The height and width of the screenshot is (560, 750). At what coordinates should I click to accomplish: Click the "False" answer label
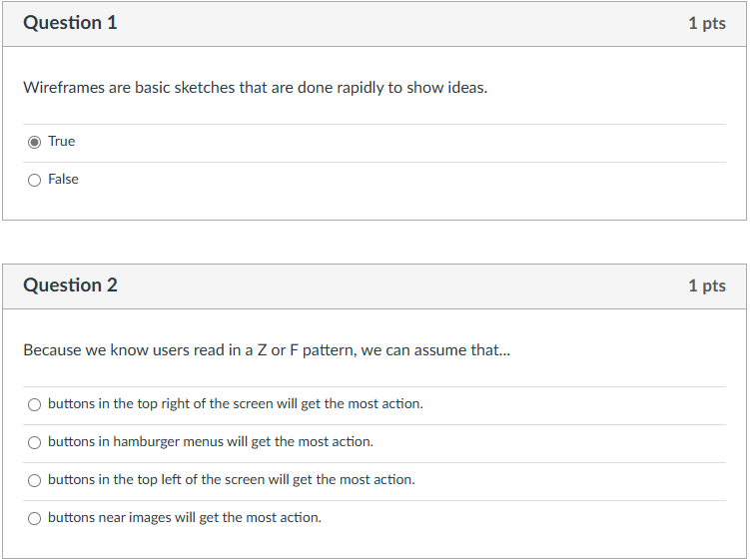[63, 180]
